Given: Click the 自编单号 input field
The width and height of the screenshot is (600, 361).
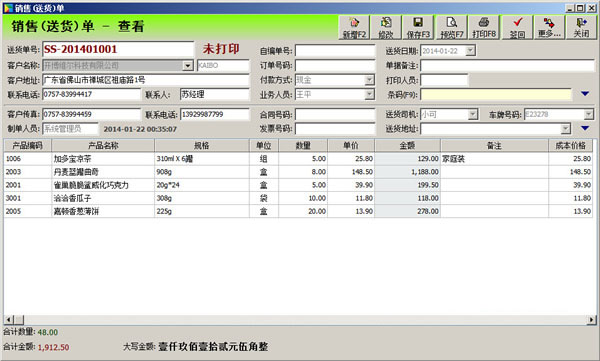Looking at the screenshot, I should point(335,51).
